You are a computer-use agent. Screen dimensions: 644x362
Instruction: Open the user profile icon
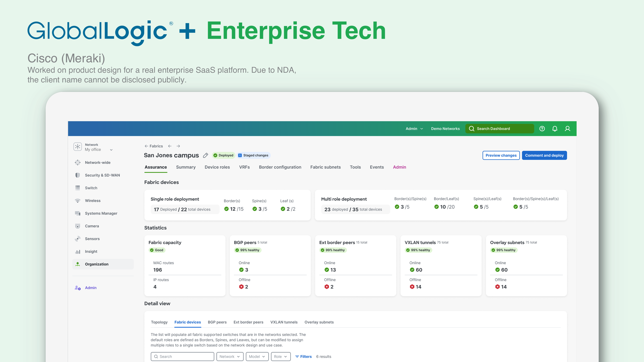pos(567,128)
